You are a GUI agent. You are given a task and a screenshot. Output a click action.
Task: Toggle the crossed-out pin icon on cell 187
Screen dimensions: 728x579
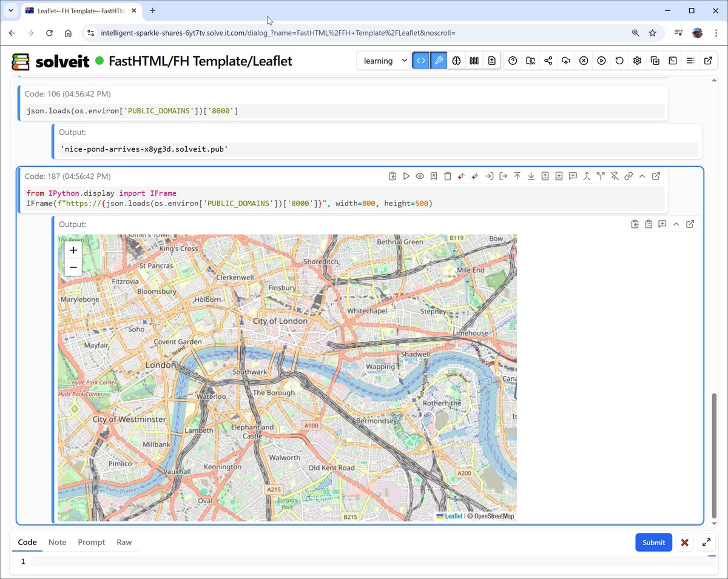coord(615,176)
